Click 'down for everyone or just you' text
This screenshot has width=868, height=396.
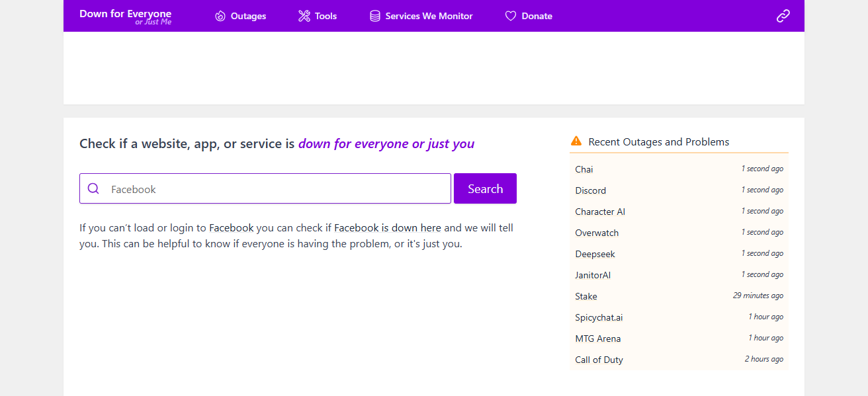tap(386, 143)
